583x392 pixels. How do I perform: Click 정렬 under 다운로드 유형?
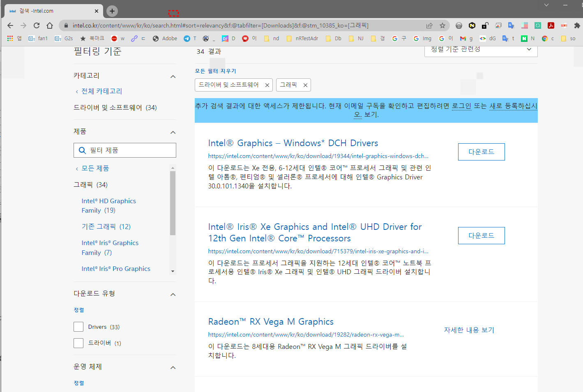[x=79, y=310]
